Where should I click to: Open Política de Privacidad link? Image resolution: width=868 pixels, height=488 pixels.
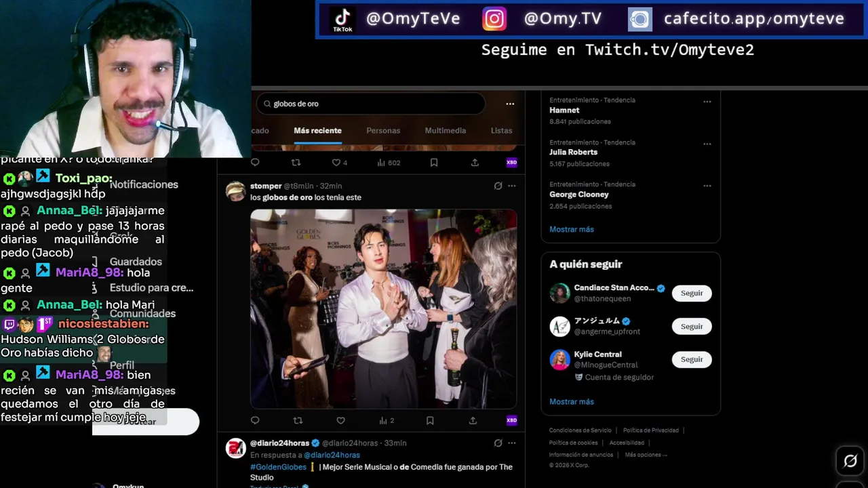(x=651, y=430)
